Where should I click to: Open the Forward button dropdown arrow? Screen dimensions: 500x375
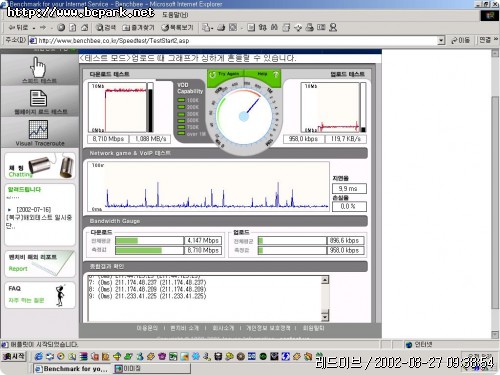tap(51, 28)
